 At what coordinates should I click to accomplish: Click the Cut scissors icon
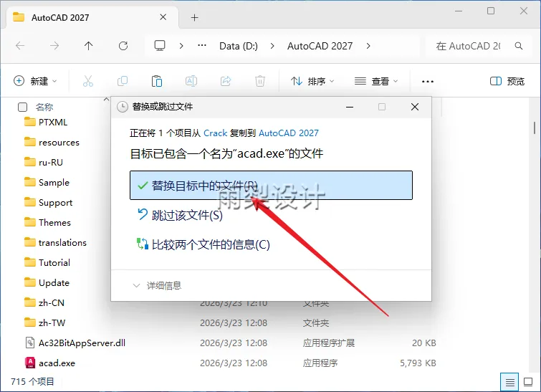[x=88, y=81]
